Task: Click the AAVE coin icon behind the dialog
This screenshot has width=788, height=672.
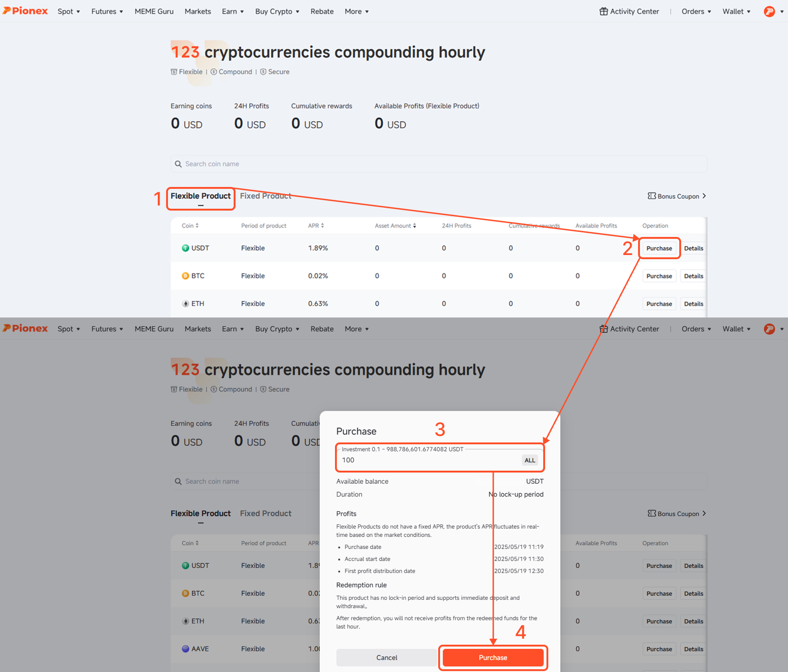Action: click(x=186, y=649)
